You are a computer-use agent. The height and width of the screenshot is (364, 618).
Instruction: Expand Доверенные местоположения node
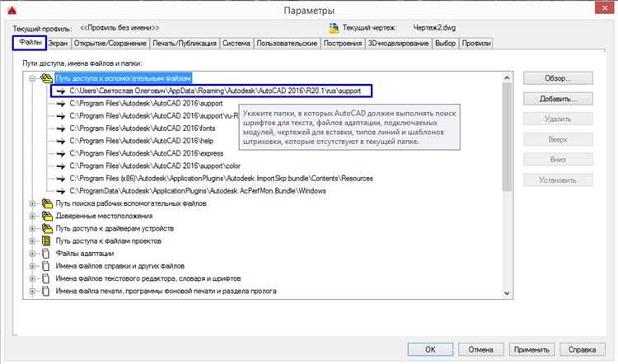pos(32,216)
